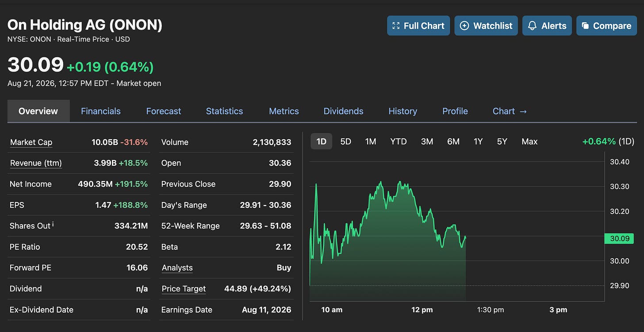Open the Analysts link

[x=177, y=268]
